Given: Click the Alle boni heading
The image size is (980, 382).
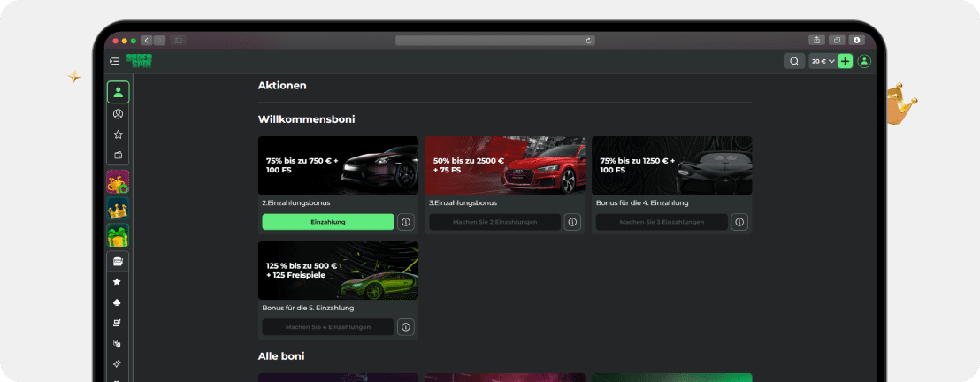Looking at the screenshot, I should [x=281, y=356].
